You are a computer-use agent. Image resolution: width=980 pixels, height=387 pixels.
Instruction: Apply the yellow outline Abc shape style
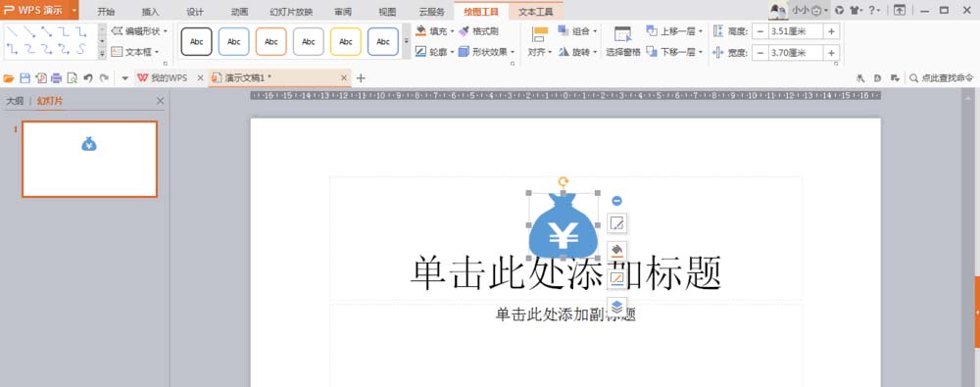[x=346, y=41]
